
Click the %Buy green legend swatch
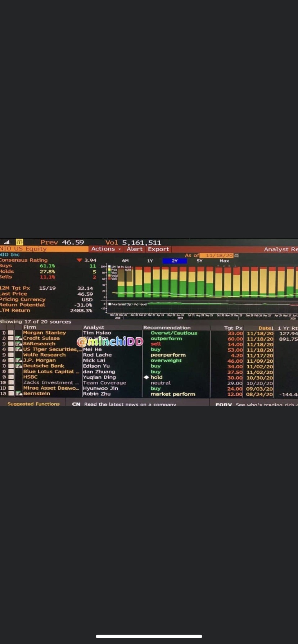110,272
